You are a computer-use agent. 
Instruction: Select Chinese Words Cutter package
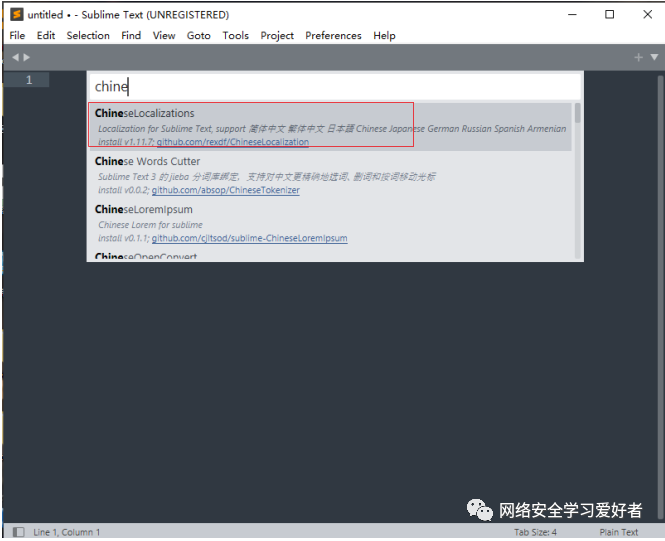330,175
